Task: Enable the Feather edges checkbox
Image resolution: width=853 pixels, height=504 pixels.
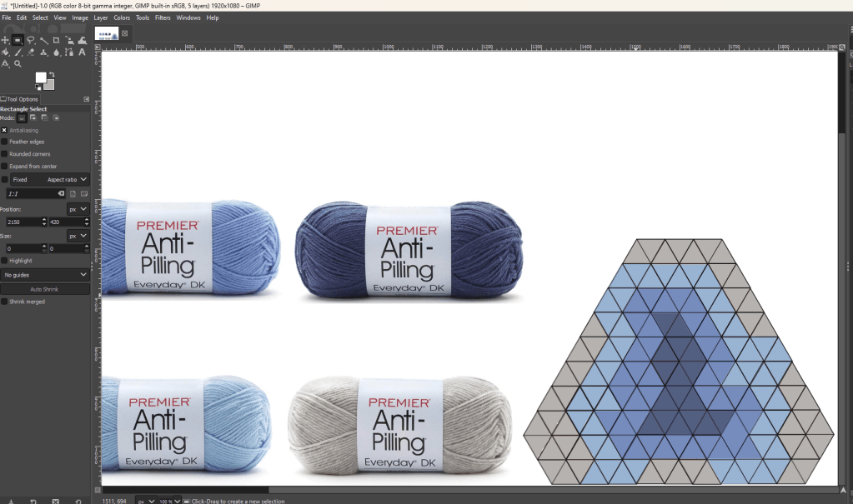Action: pos(4,142)
